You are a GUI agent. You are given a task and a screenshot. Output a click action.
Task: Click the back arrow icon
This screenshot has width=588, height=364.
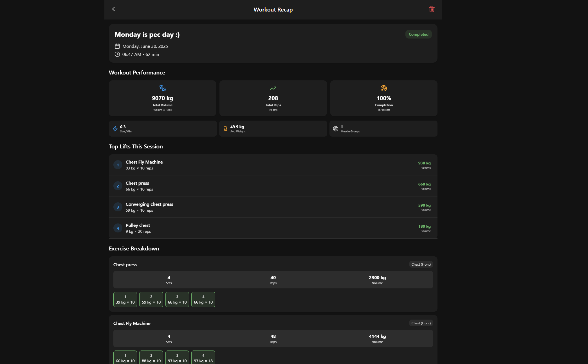pyautogui.click(x=114, y=9)
